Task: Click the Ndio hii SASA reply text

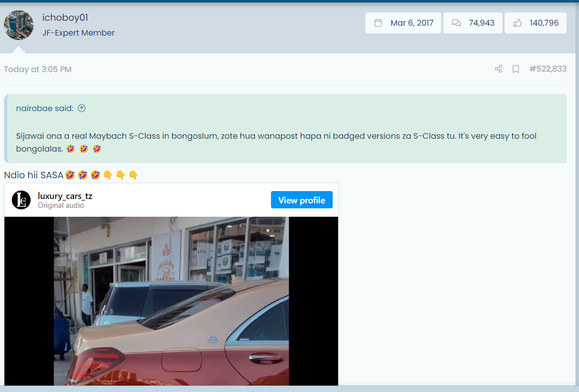Action: point(34,175)
